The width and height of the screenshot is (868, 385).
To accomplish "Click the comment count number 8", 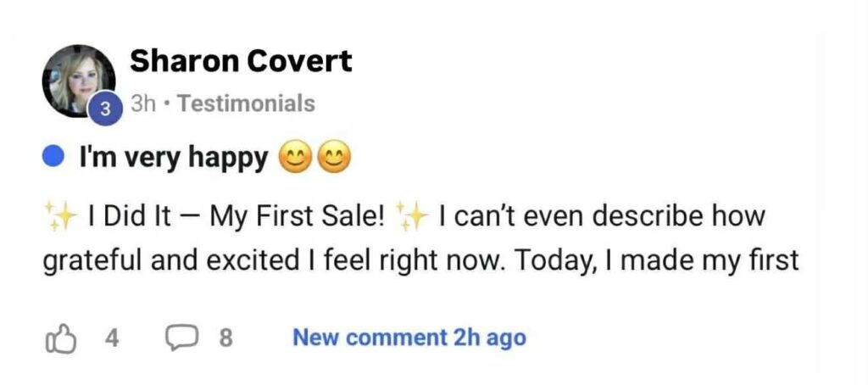I will [225, 338].
